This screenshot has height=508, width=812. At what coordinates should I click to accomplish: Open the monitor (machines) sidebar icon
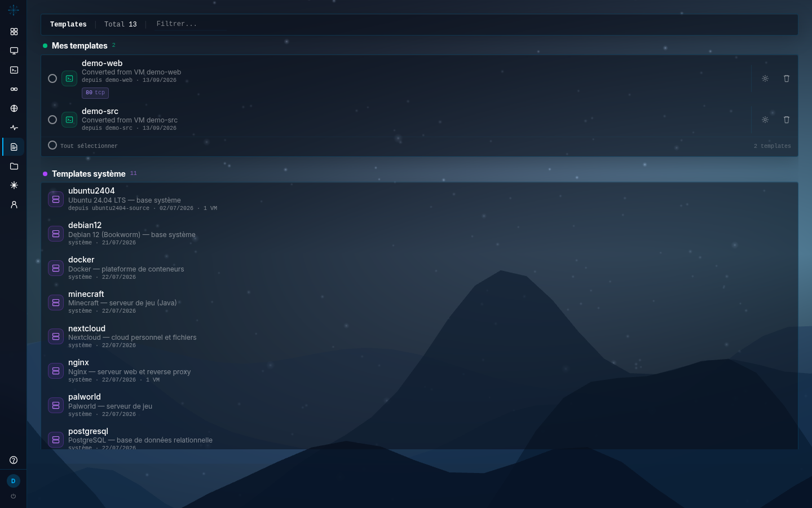point(14,51)
